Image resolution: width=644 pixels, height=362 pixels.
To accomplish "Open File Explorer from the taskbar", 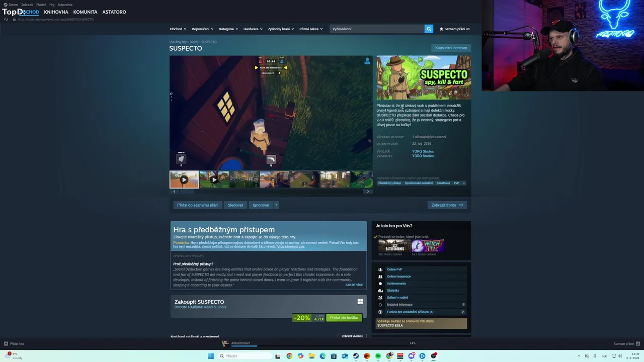I will (311, 356).
